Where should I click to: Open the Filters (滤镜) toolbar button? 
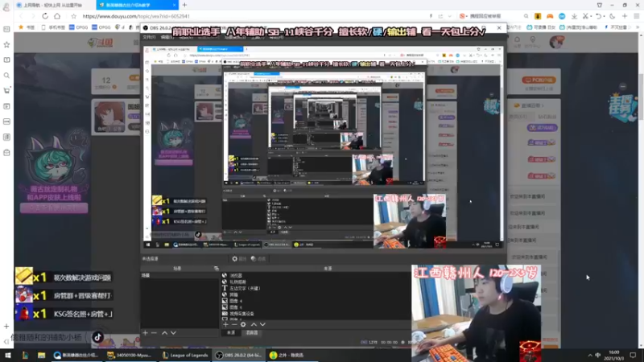click(258, 258)
